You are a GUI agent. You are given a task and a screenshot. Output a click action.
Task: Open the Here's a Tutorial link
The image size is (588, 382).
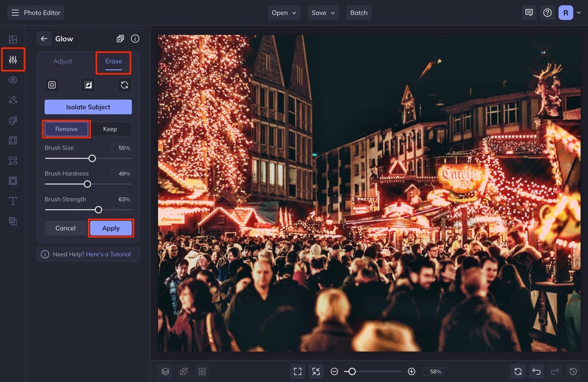tap(108, 254)
